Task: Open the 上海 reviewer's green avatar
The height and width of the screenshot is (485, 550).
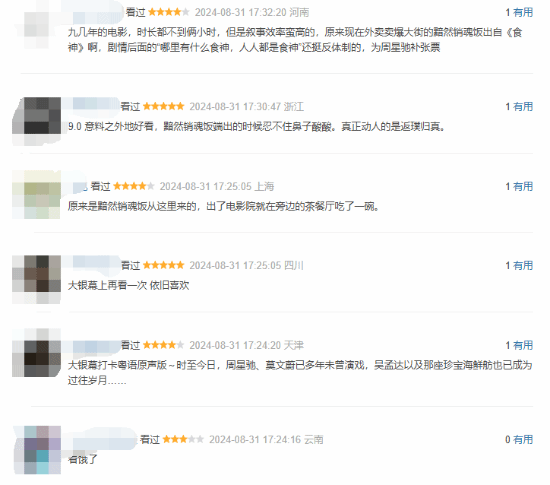Action: 36,195
